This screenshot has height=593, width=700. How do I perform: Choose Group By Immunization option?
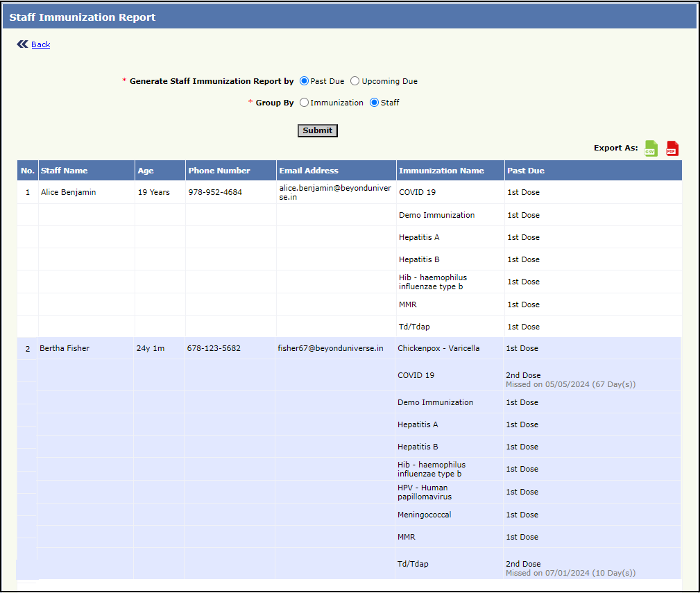pos(305,103)
